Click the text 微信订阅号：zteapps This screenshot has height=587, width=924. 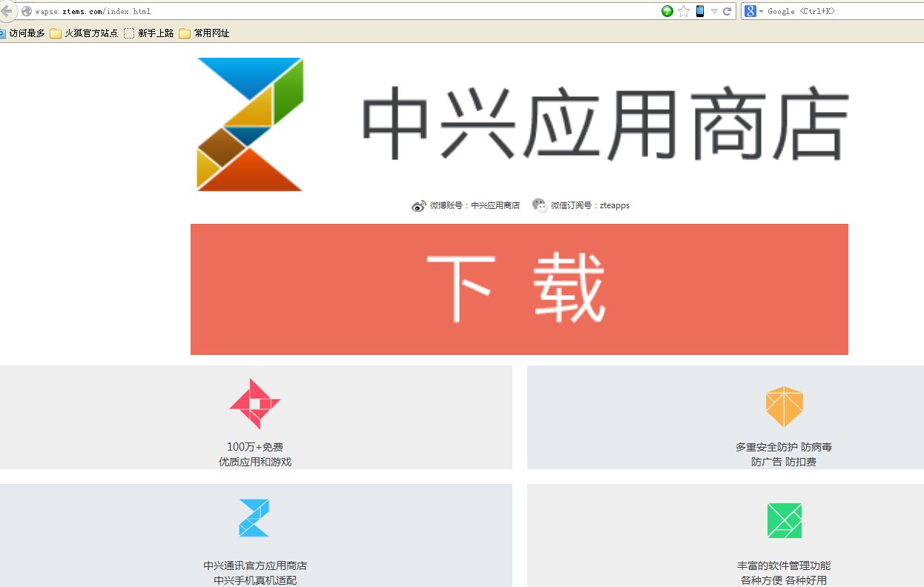pos(590,205)
